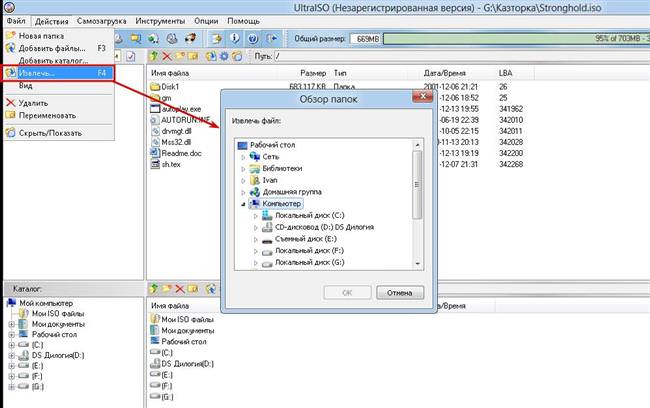Click the blue info icon in the main toolbar

tap(235, 39)
